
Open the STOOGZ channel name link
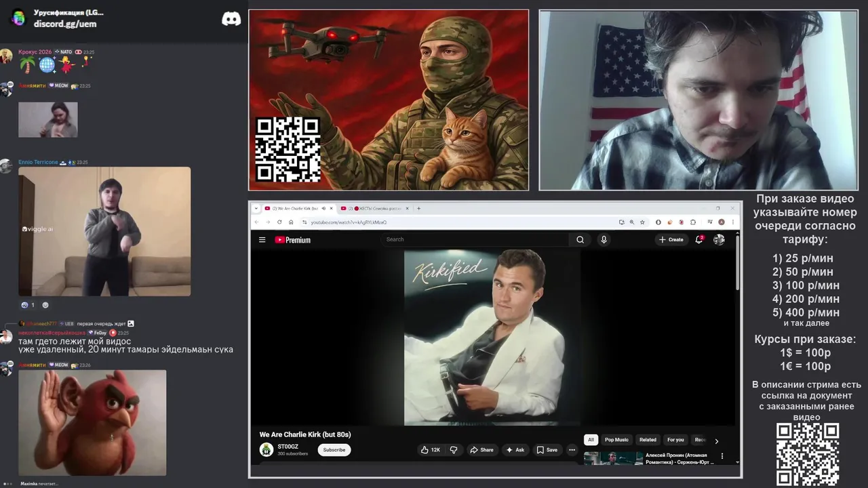[x=288, y=447]
